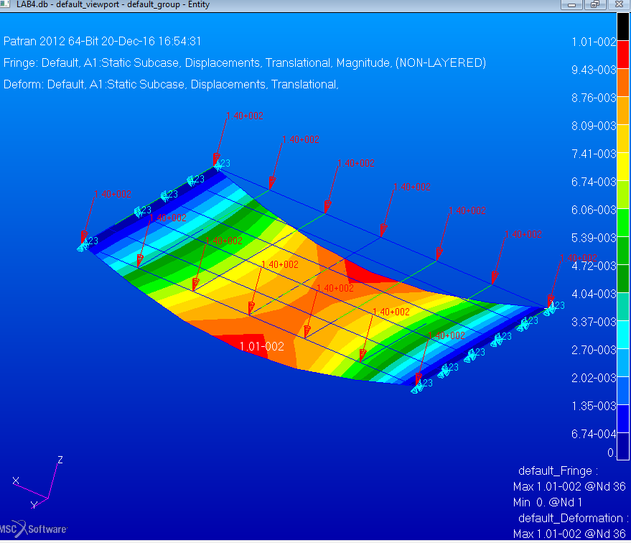Click the legend value 2.02-003
The height and width of the screenshot is (543, 631).
(x=594, y=378)
